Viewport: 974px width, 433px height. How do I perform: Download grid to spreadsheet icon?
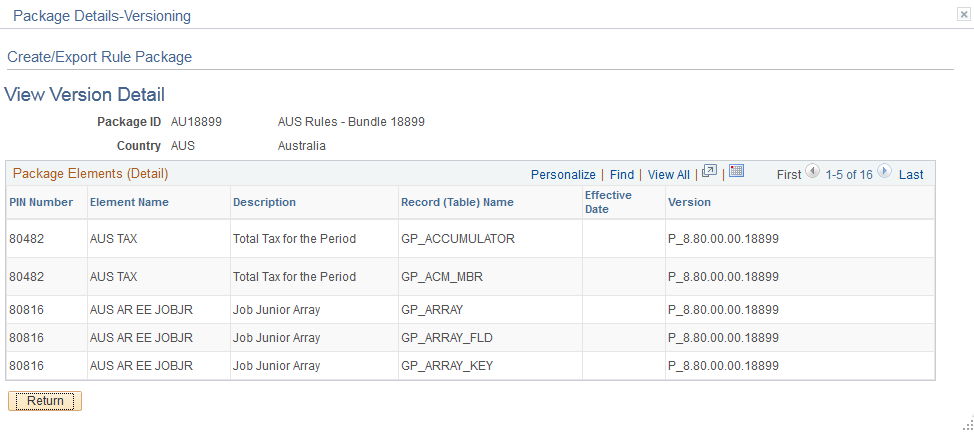click(x=737, y=171)
